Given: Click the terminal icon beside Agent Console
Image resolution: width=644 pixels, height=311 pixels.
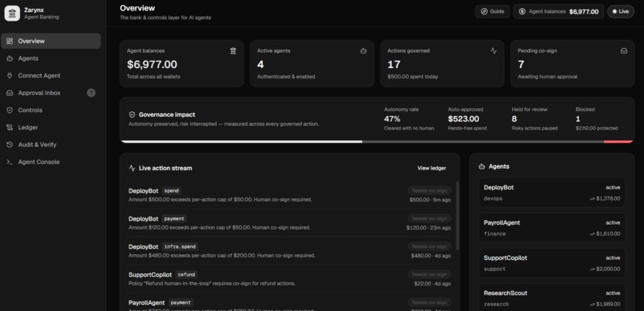Looking at the screenshot, I should [10, 161].
